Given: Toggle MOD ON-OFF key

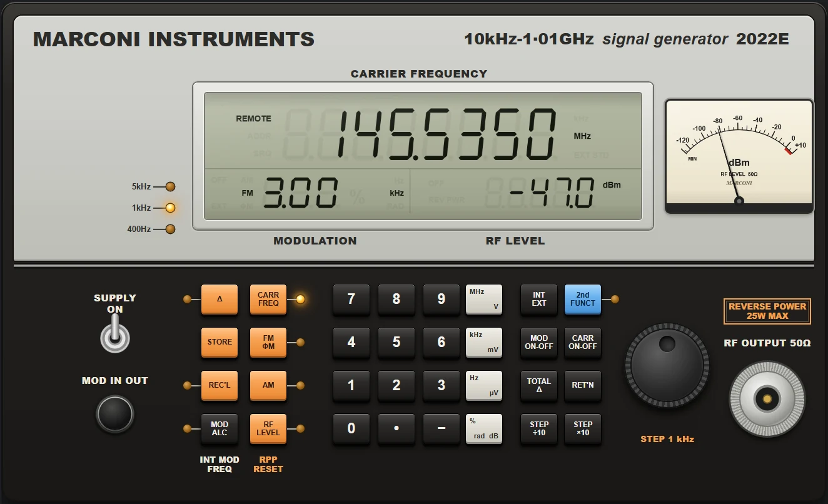Looking at the screenshot, I should pyautogui.click(x=539, y=342).
